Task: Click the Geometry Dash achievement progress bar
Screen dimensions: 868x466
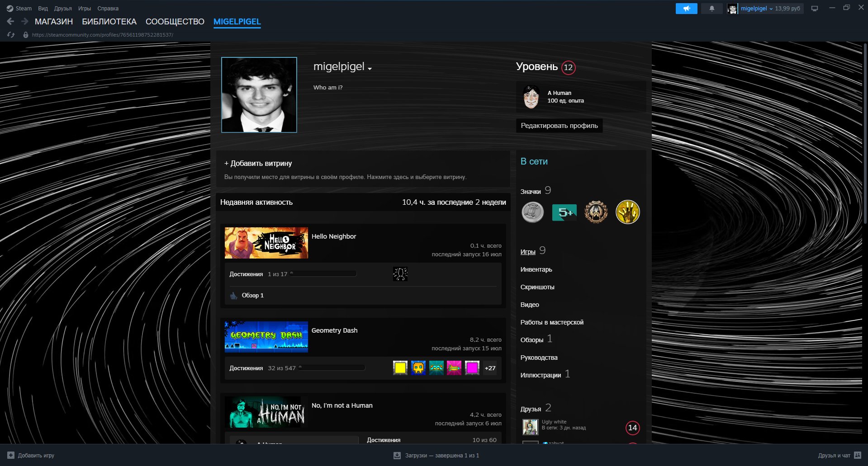Action: (x=332, y=368)
